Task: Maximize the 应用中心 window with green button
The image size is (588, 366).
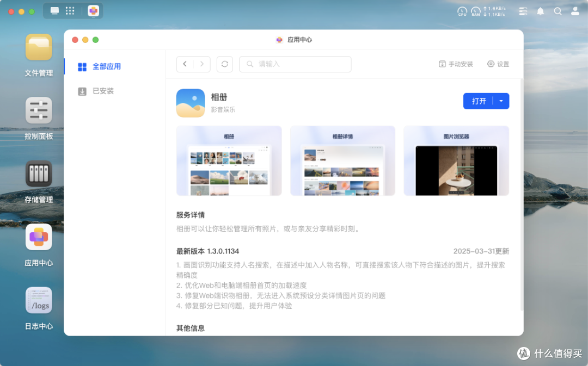Action: [96, 40]
